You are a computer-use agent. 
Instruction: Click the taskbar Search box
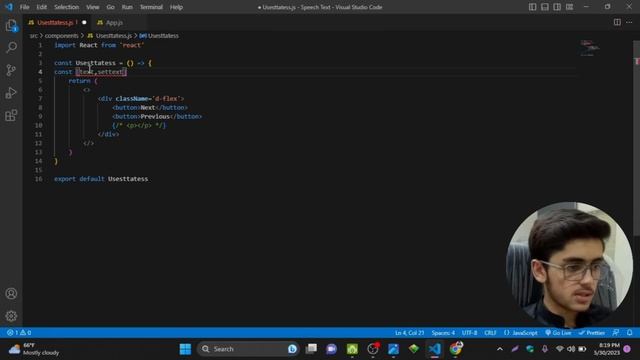coord(248,349)
